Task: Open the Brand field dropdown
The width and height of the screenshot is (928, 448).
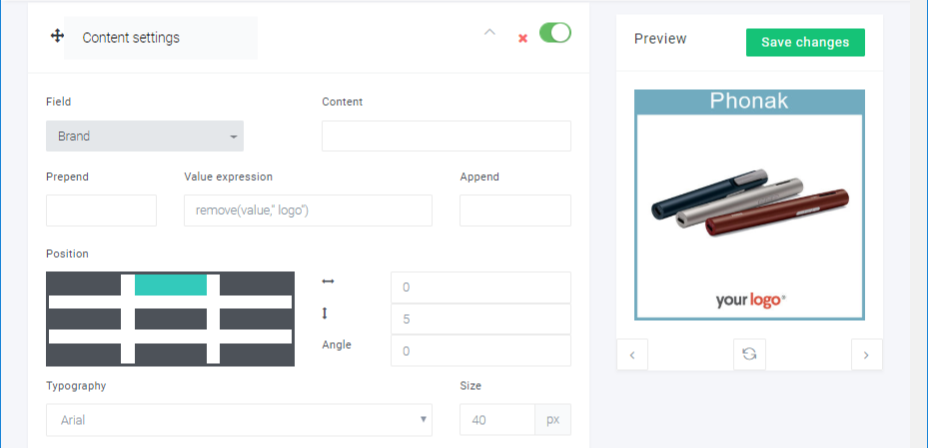Action: 145,136
